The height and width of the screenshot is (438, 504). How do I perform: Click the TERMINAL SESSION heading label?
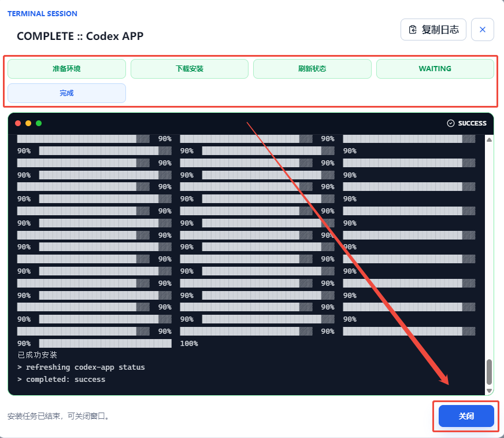[42, 14]
